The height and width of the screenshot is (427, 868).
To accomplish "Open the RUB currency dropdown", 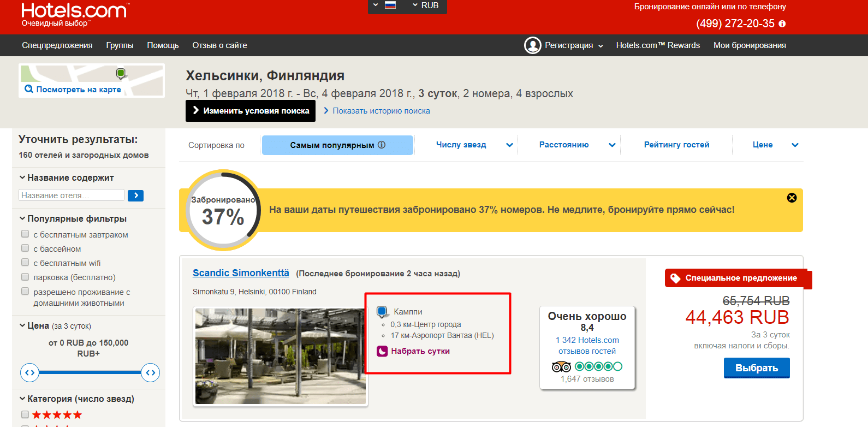I will pos(426,5).
